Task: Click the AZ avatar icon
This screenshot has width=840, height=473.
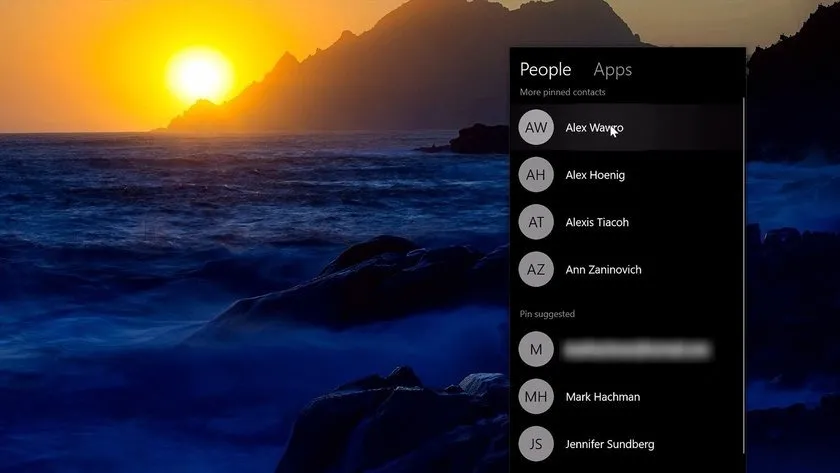Action: click(x=536, y=269)
